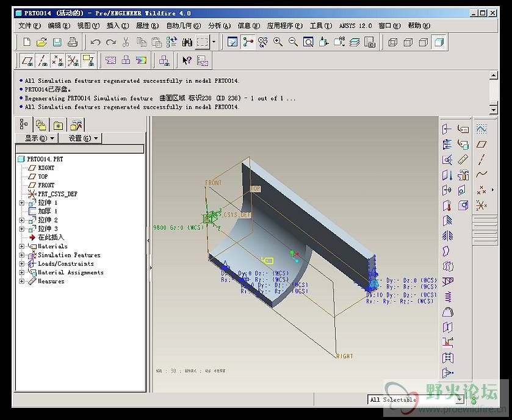Screen dimensions: 512x420
Task: Toggle datum planes display
Action: click(27, 60)
